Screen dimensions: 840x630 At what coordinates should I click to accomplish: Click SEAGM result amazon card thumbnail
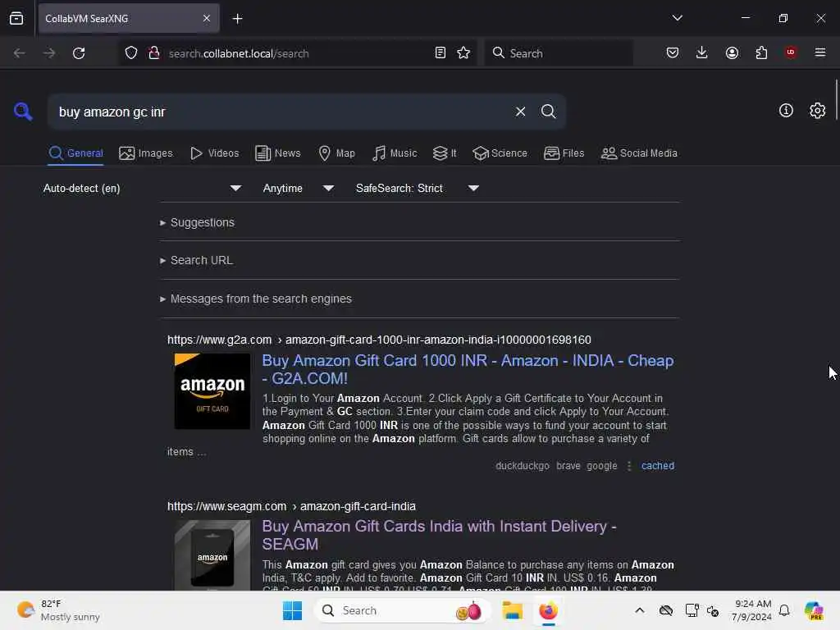coord(212,555)
